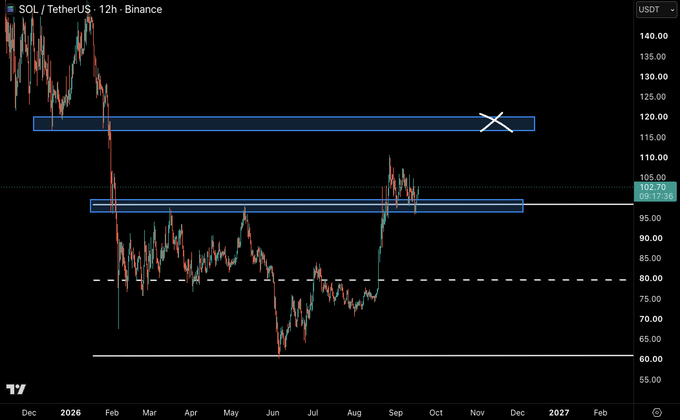Click the 125.00 price axis label
680x420 pixels.
point(653,97)
